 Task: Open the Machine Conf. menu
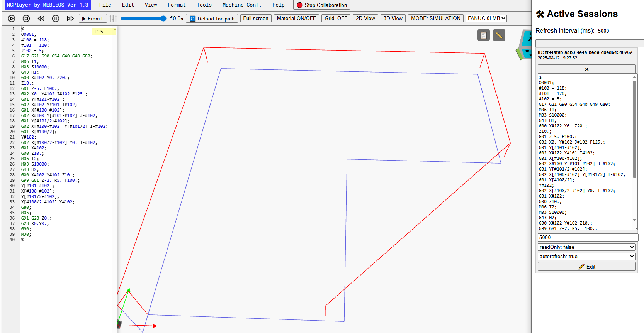[x=242, y=5]
